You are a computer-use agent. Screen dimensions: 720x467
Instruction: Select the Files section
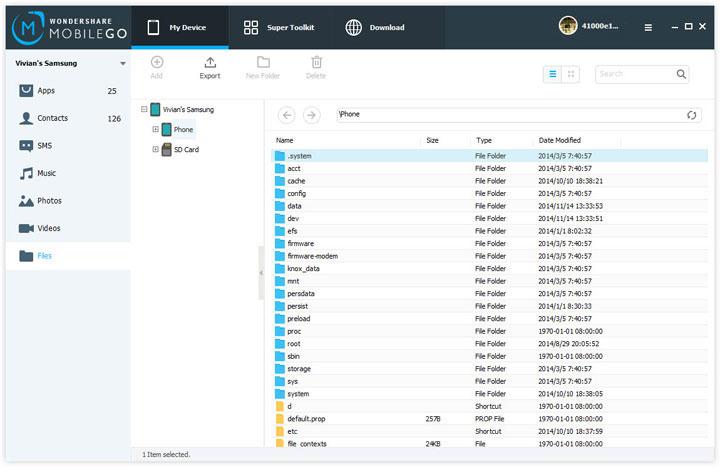pos(68,256)
